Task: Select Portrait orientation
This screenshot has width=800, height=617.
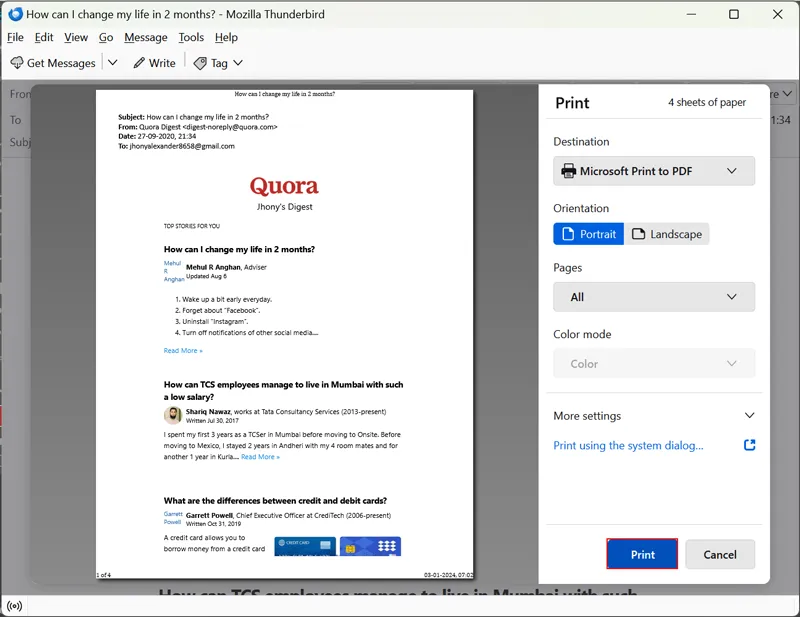Action: click(x=588, y=234)
